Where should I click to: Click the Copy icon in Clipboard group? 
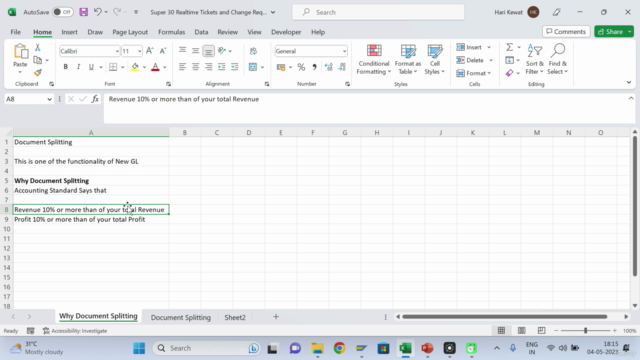click(38, 60)
